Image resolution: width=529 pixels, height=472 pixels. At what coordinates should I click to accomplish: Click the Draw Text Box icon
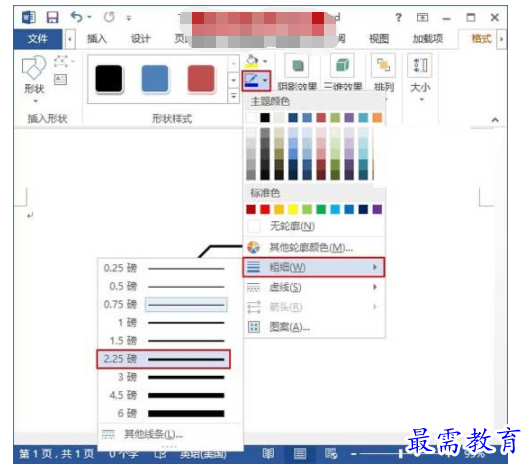point(61,80)
